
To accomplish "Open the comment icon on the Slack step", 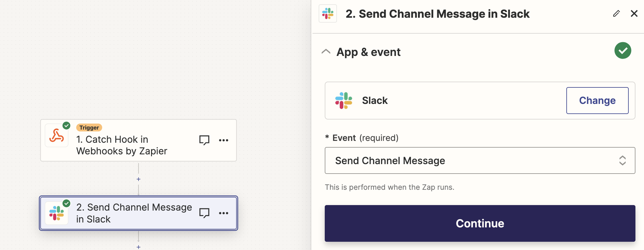I will click(204, 213).
